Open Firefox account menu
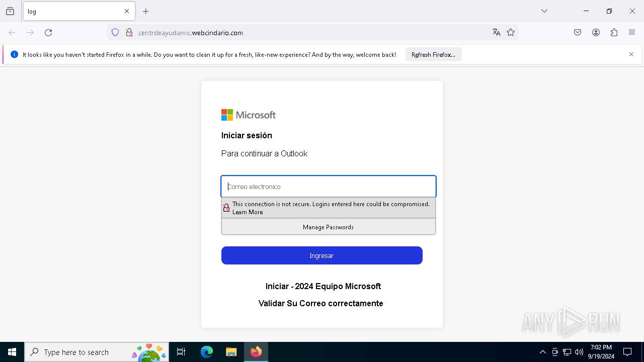The height and width of the screenshot is (362, 644). (x=596, y=33)
